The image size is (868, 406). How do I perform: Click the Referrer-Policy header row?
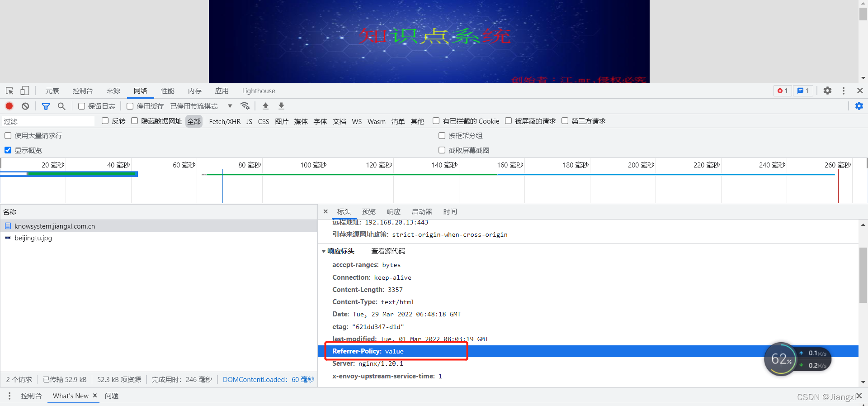(588, 351)
